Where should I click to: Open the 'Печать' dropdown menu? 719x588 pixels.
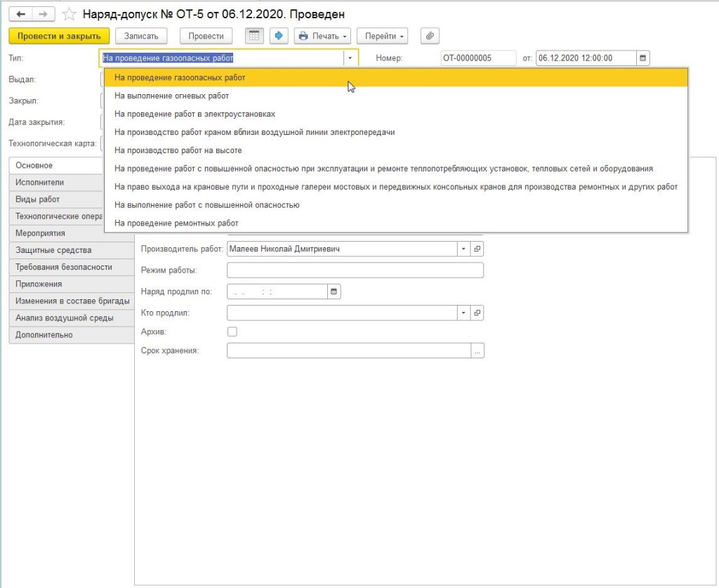pos(324,36)
